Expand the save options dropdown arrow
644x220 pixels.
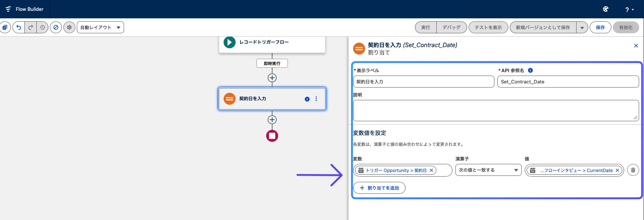582,28
